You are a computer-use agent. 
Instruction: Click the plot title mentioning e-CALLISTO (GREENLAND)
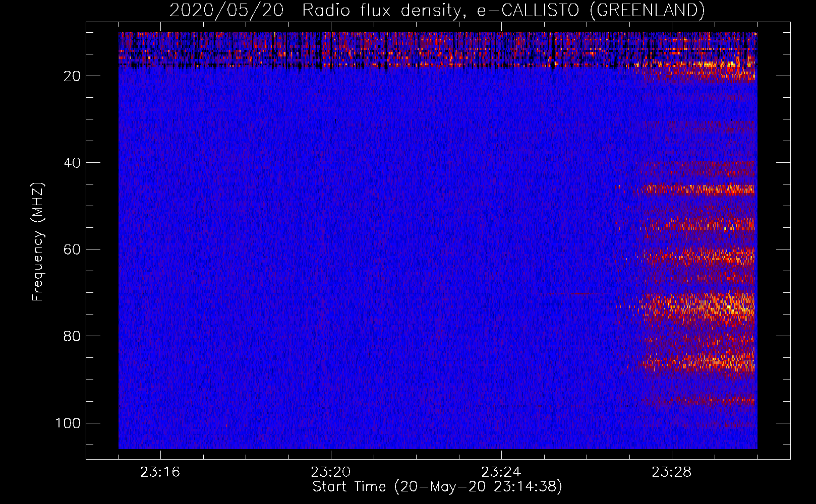pos(437,10)
